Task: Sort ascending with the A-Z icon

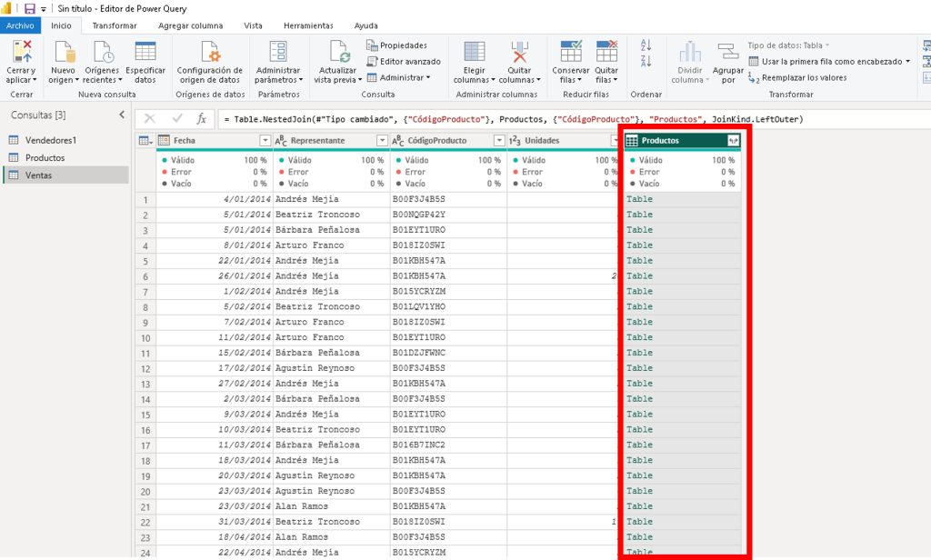Action: pos(646,45)
